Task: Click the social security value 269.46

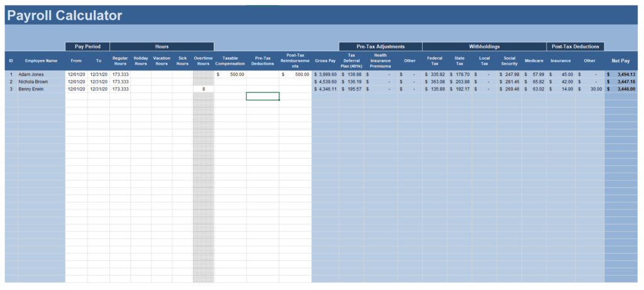Action: pyautogui.click(x=509, y=89)
